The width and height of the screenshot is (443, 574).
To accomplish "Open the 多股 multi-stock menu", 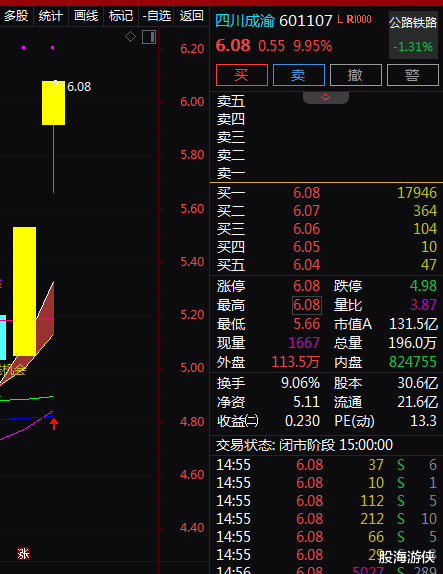I will pos(16,16).
